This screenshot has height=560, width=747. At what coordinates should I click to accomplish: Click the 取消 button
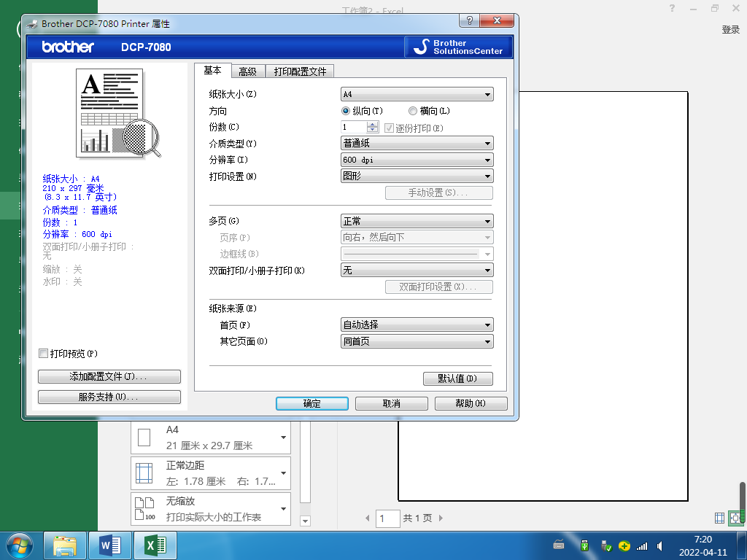(x=392, y=403)
